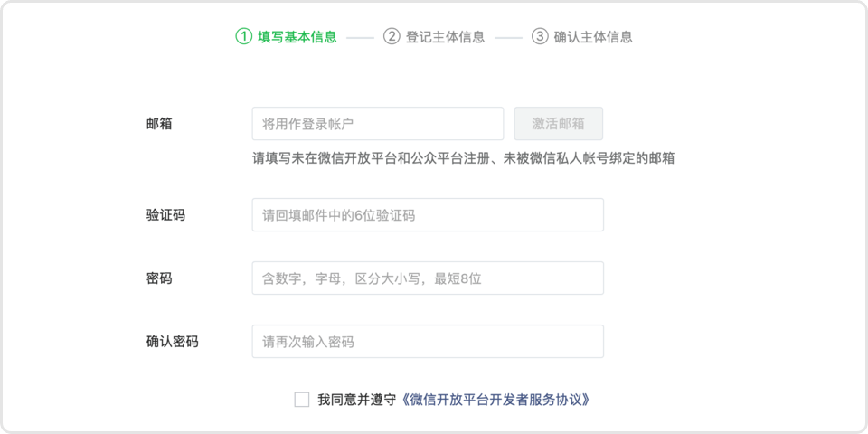
Task: Click into the 确认密码 input field
Action: tap(428, 342)
